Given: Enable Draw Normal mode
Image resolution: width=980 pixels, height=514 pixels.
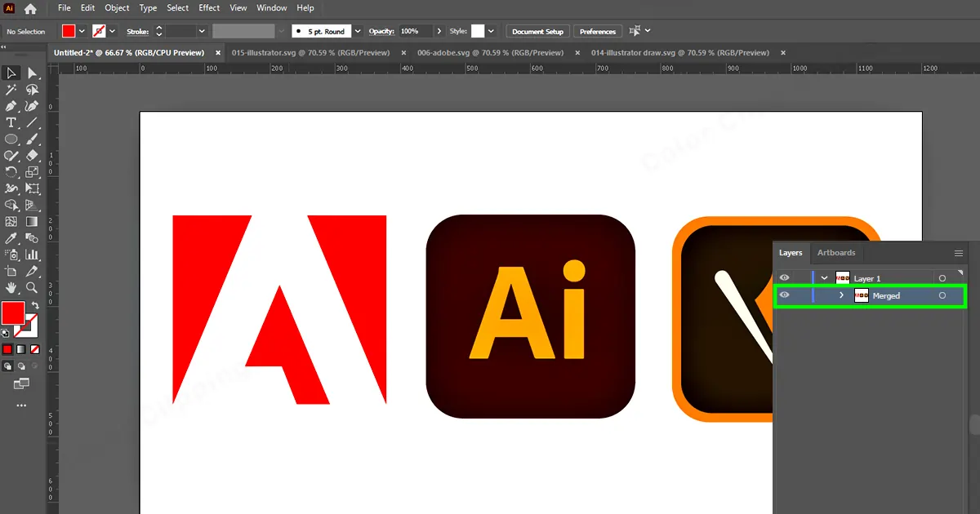Looking at the screenshot, I should [x=7, y=366].
